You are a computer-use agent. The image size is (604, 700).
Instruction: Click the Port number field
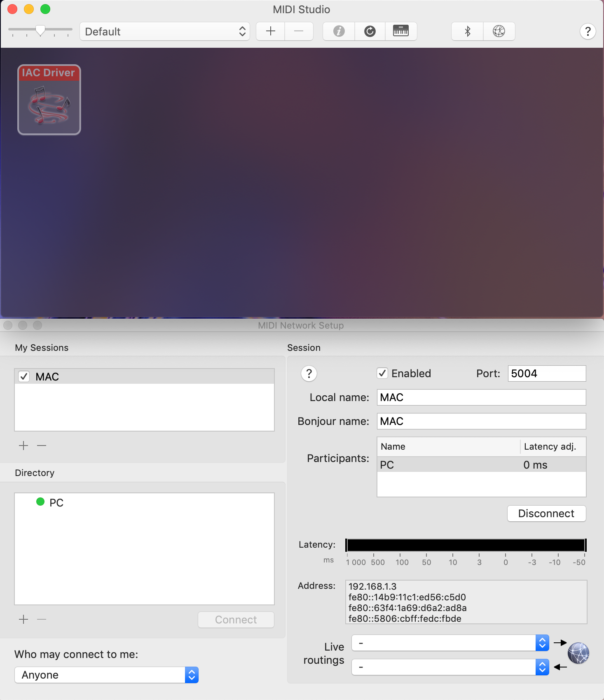click(x=546, y=373)
